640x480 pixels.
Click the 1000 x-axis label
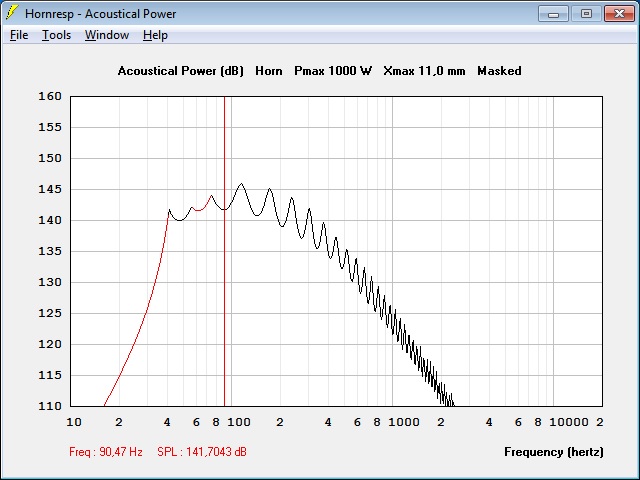404,422
